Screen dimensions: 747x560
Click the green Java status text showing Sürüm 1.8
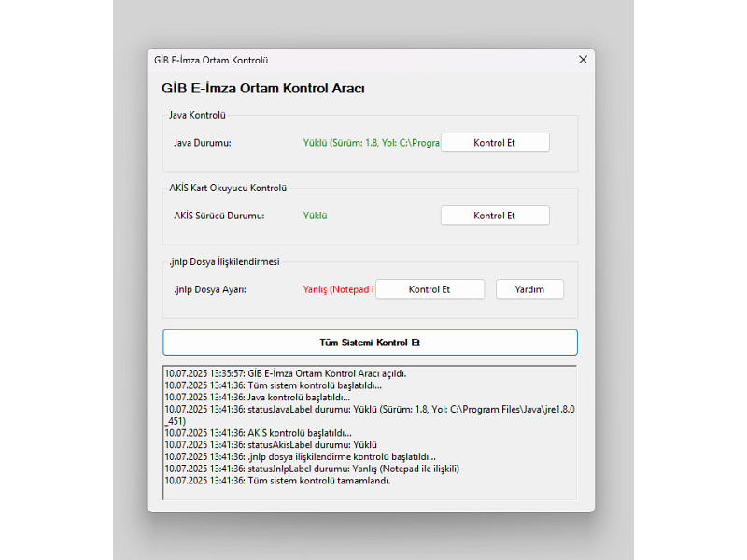pos(371,143)
